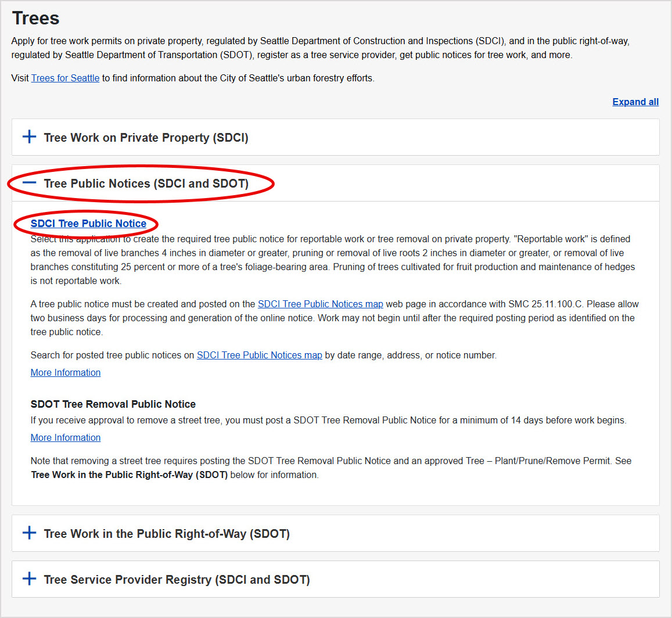Click plus icon beside Tree Work in Public Right-of-Way

pos(29,533)
